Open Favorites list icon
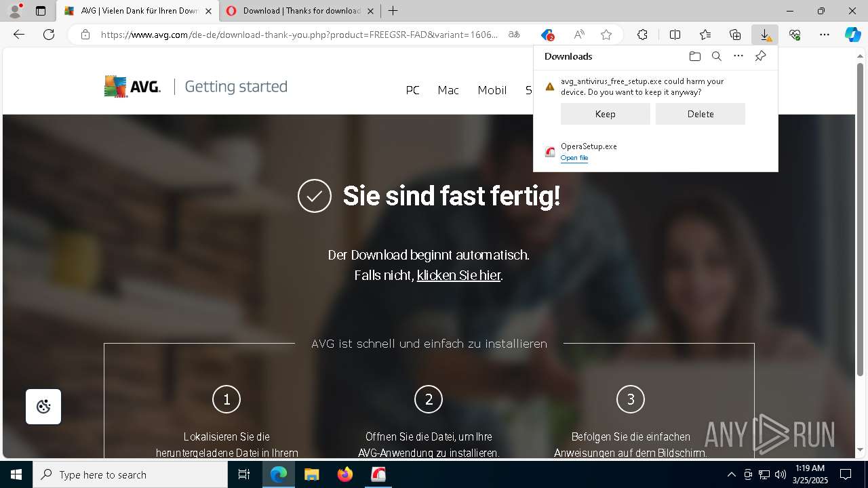 [705, 35]
